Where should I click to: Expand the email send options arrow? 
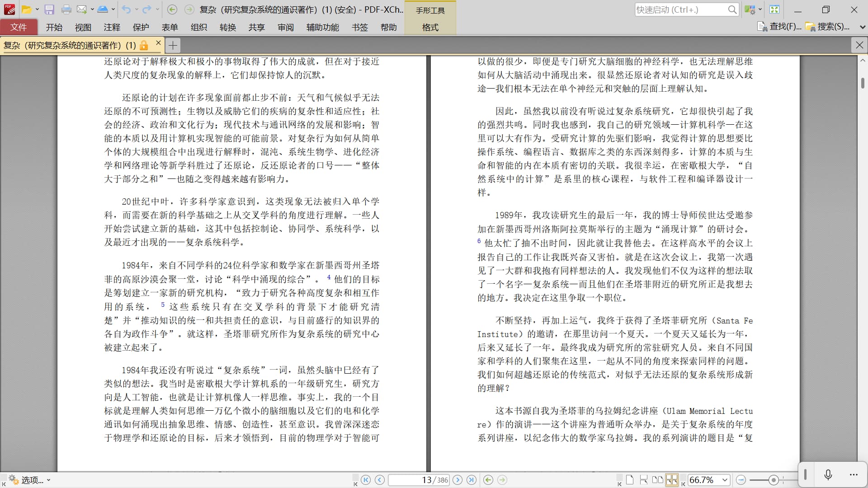92,9
